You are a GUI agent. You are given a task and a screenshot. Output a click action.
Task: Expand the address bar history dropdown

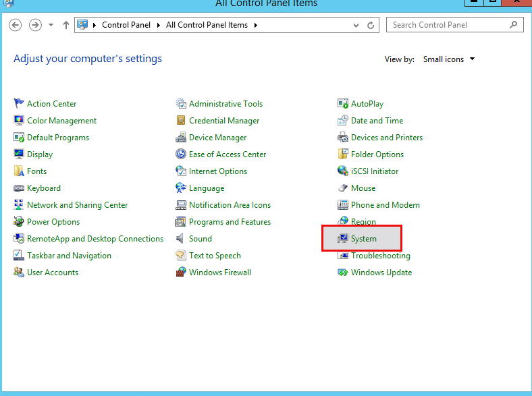[356, 25]
